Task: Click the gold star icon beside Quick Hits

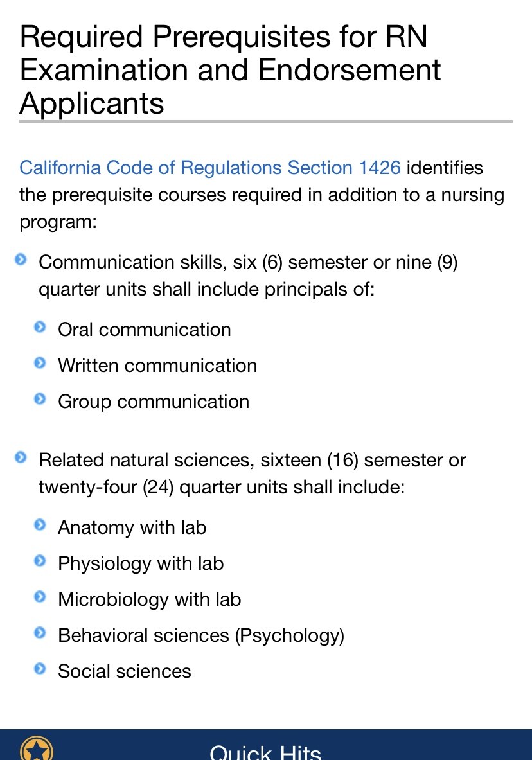Action: [37, 749]
